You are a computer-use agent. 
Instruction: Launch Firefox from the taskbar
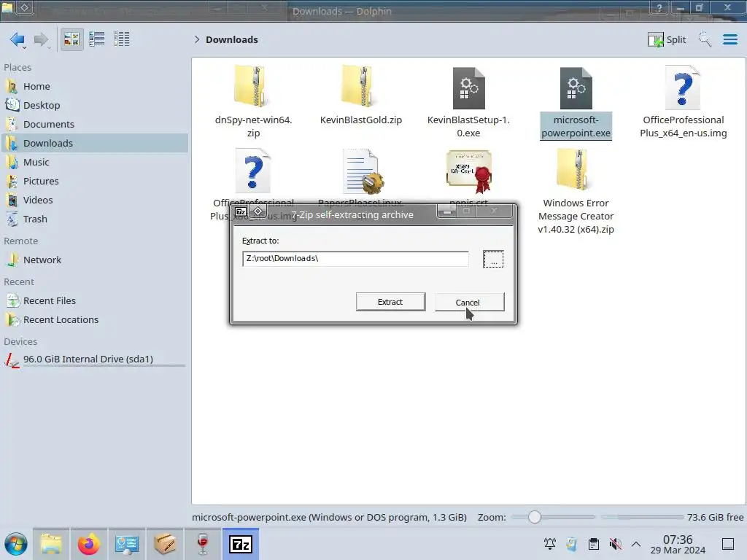(x=88, y=544)
